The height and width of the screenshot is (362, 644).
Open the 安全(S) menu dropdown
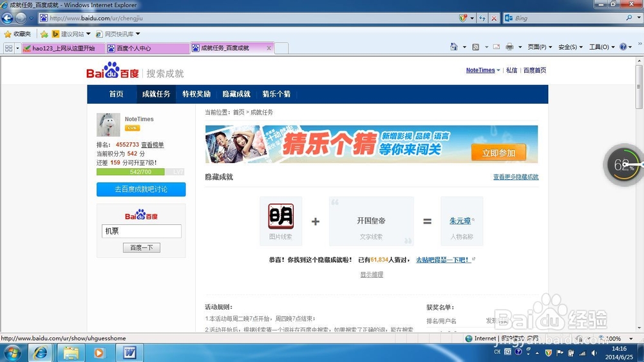[571, 47]
